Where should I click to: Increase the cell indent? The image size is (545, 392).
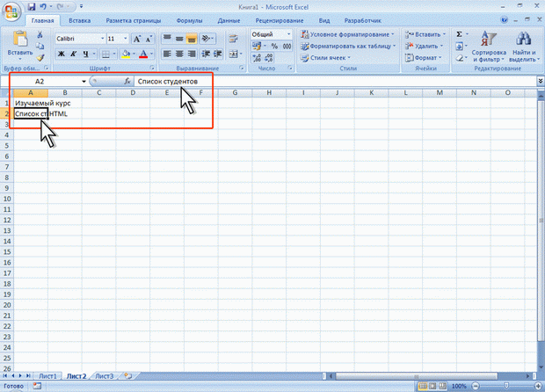pyautogui.click(x=218, y=54)
